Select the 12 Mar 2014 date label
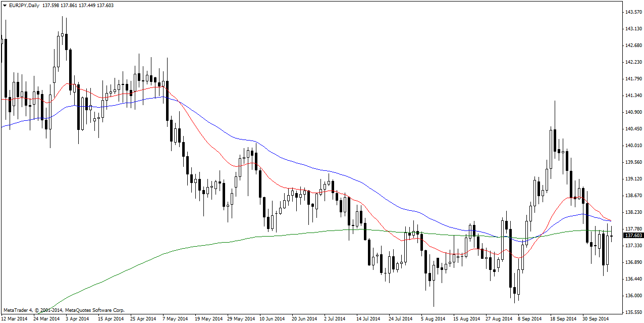 point(15,318)
